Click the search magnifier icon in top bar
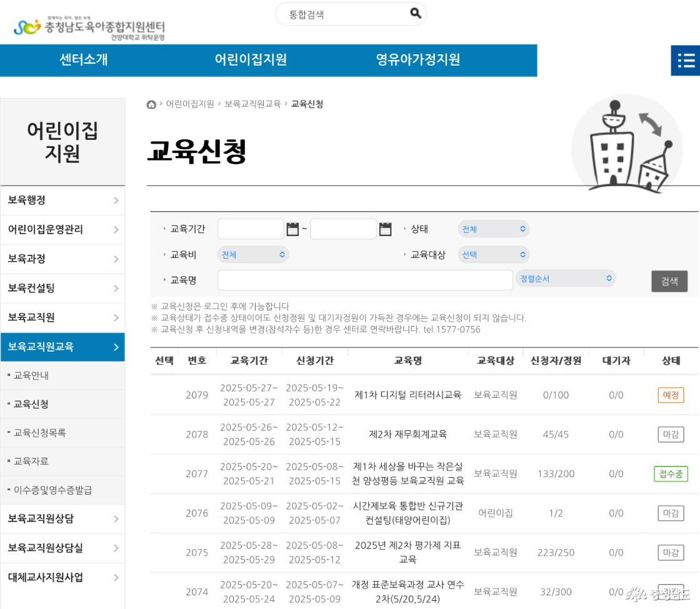This screenshot has width=700, height=609. 416,13
